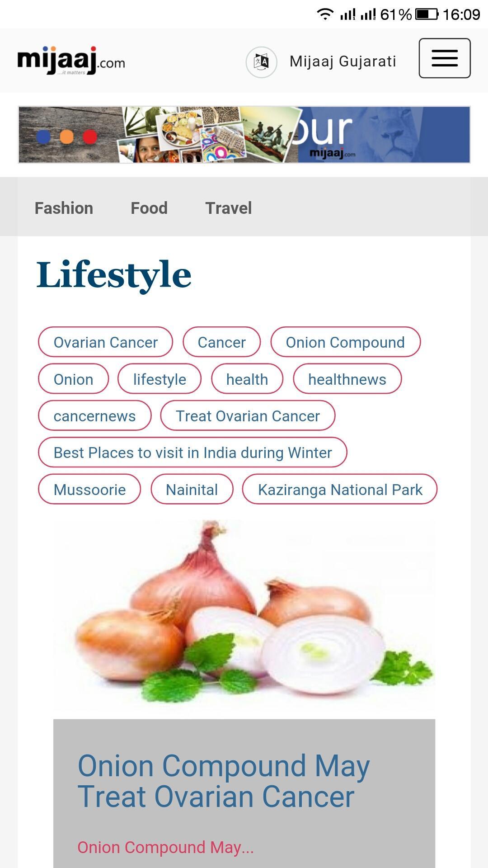Open Onion Compound May Treat Ovarian Cancer headline
Viewport: 488px width, 868px height.
[x=224, y=781]
